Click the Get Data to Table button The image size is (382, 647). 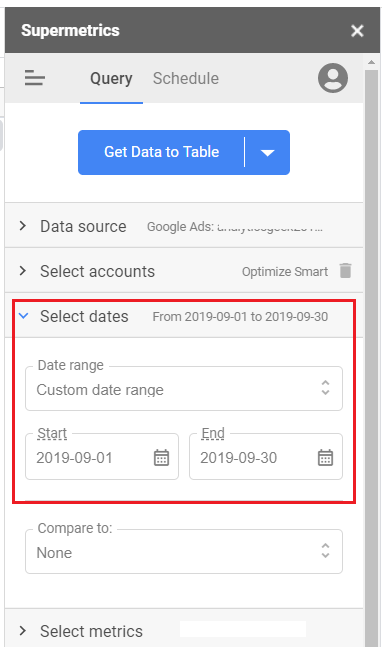(161, 152)
